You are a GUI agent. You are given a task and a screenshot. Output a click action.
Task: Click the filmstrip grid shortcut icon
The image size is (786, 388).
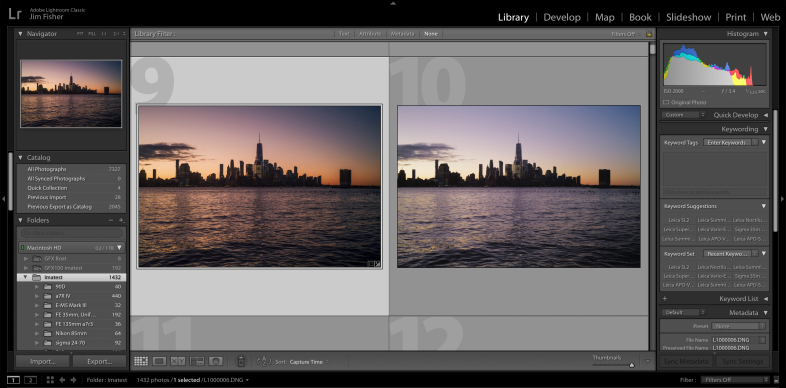(x=50, y=380)
